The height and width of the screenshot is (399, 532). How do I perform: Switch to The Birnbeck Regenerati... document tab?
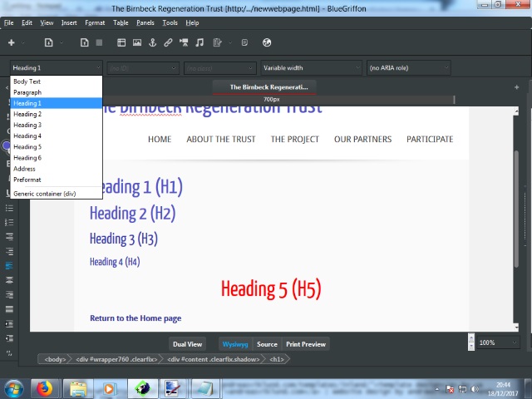point(264,87)
